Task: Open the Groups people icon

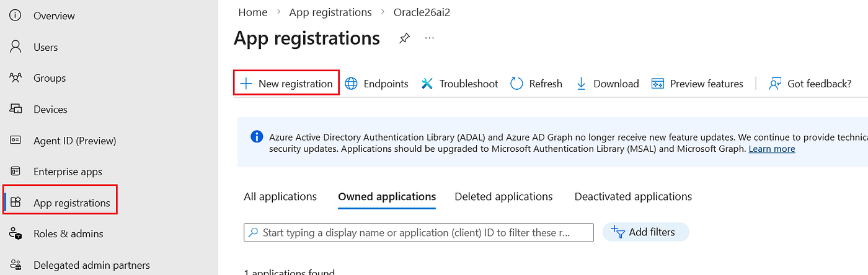Action: click(15, 78)
